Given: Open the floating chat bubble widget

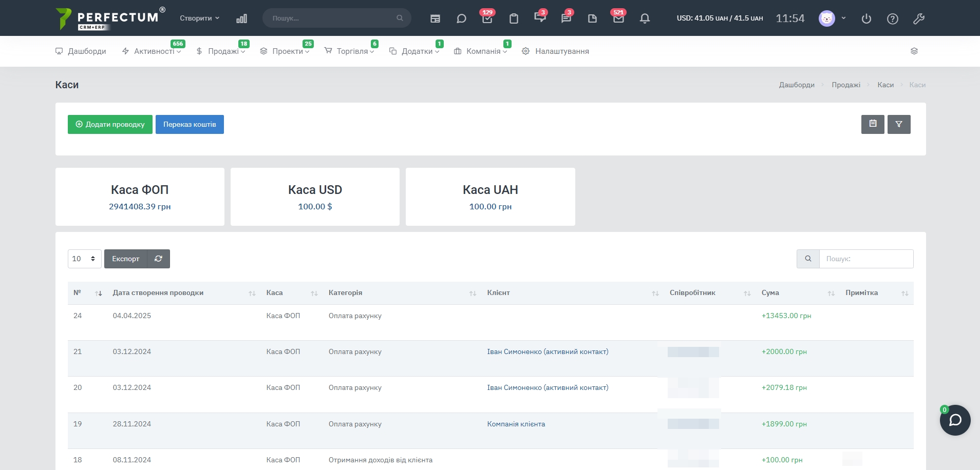Looking at the screenshot, I should [x=955, y=420].
